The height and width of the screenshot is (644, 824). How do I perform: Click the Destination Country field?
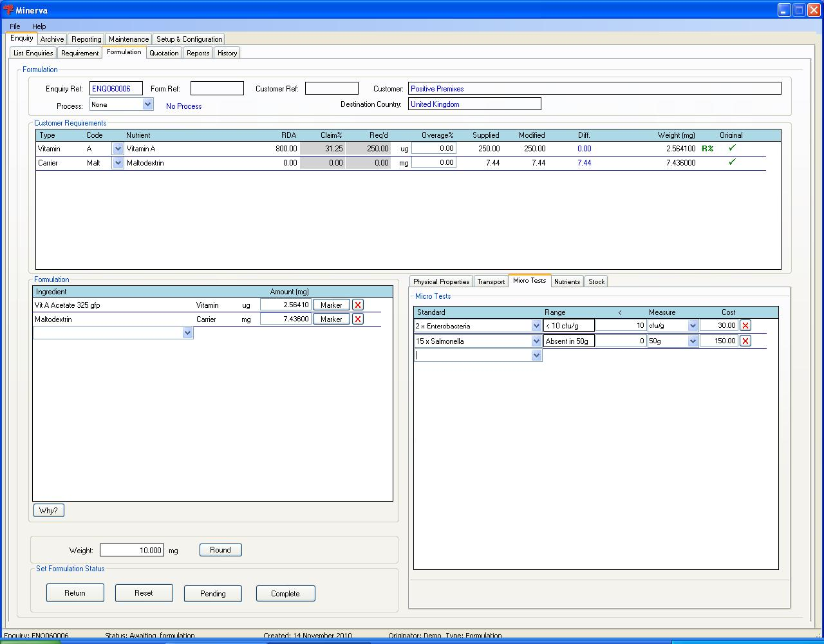[474, 104]
